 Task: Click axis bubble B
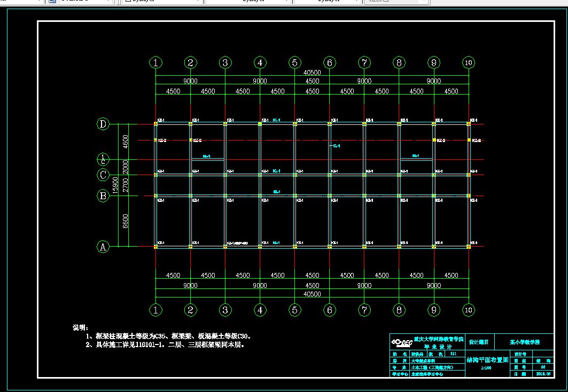tap(103, 196)
